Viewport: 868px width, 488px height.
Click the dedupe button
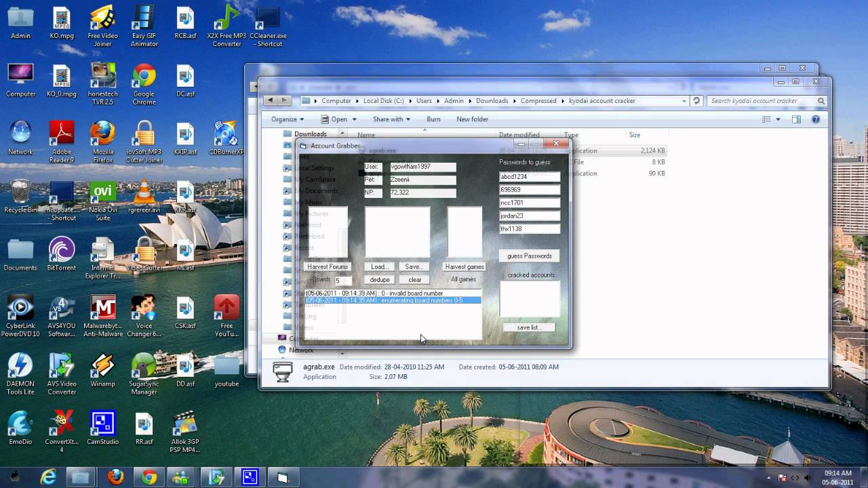click(380, 279)
